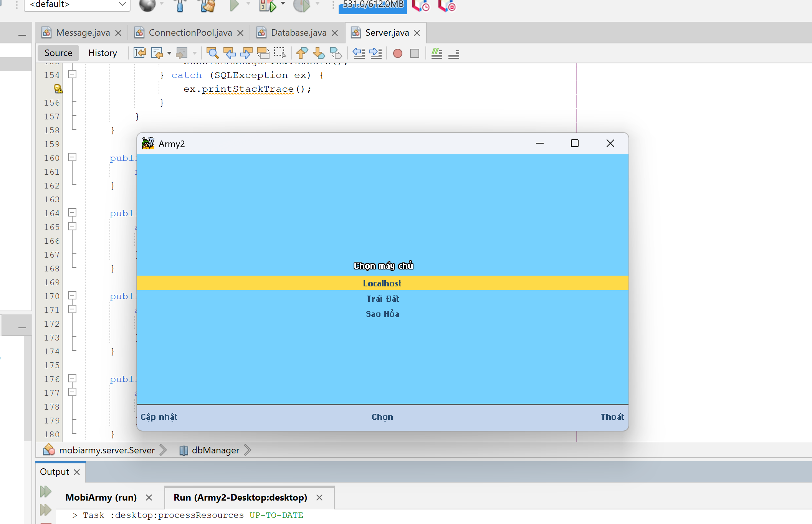Image resolution: width=812 pixels, height=524 pixels.
Task: Switch to the History view
Action: 103,53
